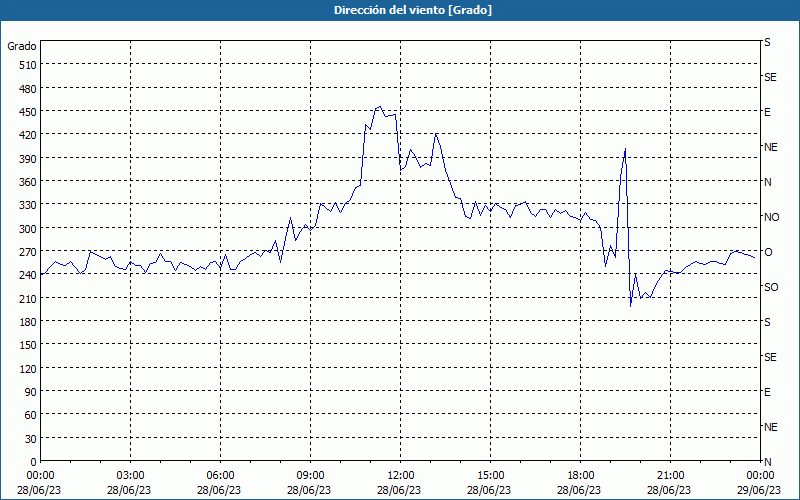Select the 29/06/23 date label
800x500 pixels.
[761, 491]
